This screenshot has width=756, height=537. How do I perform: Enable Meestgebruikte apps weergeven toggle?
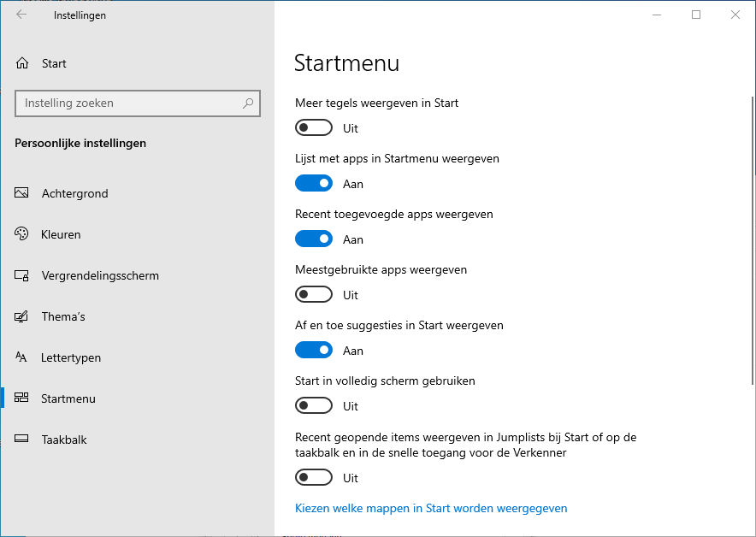(x=313, y=295)
